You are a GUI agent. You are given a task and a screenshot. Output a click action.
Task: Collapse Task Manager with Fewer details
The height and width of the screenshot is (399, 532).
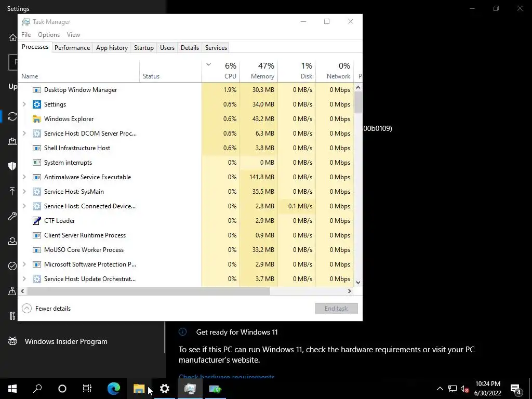(46, 309)
